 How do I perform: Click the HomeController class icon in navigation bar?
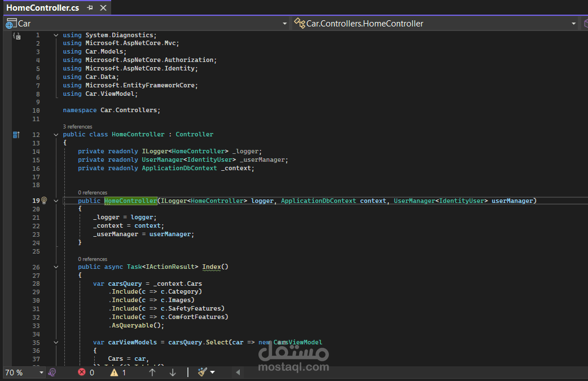[x=299, y=23]
